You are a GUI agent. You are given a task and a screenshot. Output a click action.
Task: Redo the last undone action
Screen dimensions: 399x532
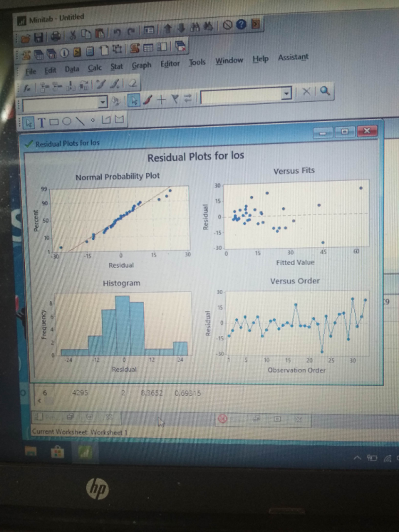[x=131, y=32]
